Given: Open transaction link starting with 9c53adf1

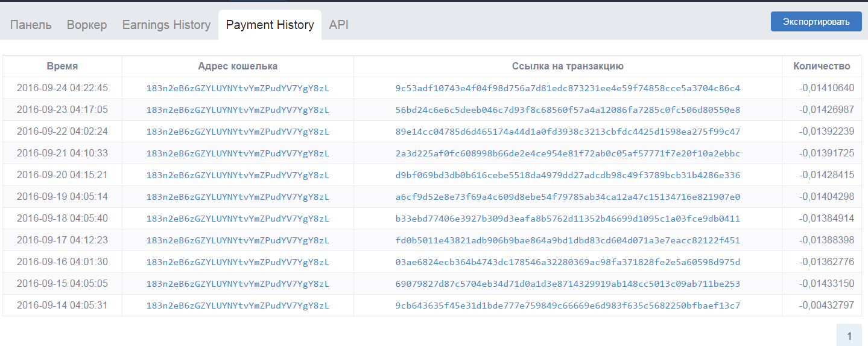Looking at the screenshot, I should pos(567,88).
